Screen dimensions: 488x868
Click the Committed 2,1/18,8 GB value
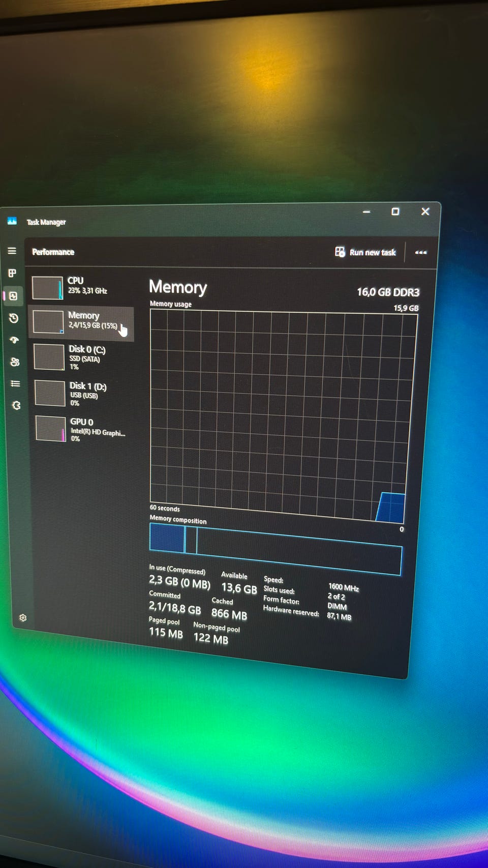175,608
